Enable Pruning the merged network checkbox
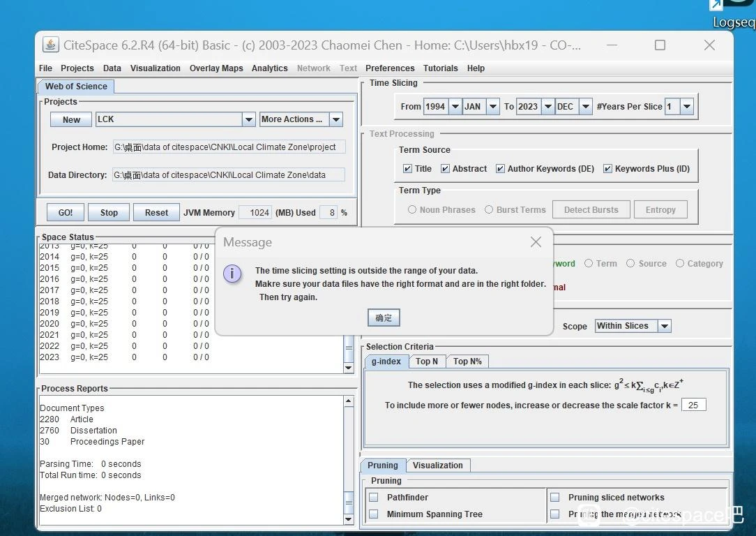This screenshot has height=536, width=756. pos(555,514)
